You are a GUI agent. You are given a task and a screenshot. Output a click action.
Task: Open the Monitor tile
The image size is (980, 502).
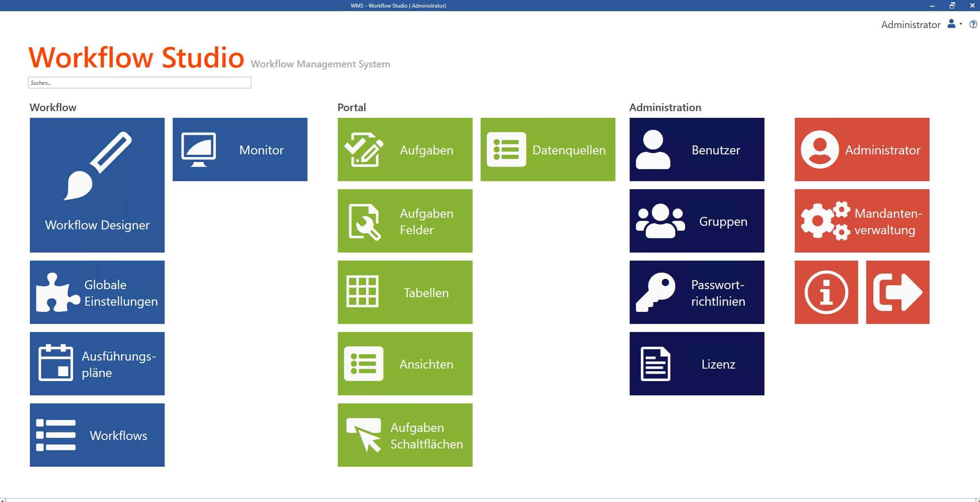pyautogui.click(x=240, y=149)
